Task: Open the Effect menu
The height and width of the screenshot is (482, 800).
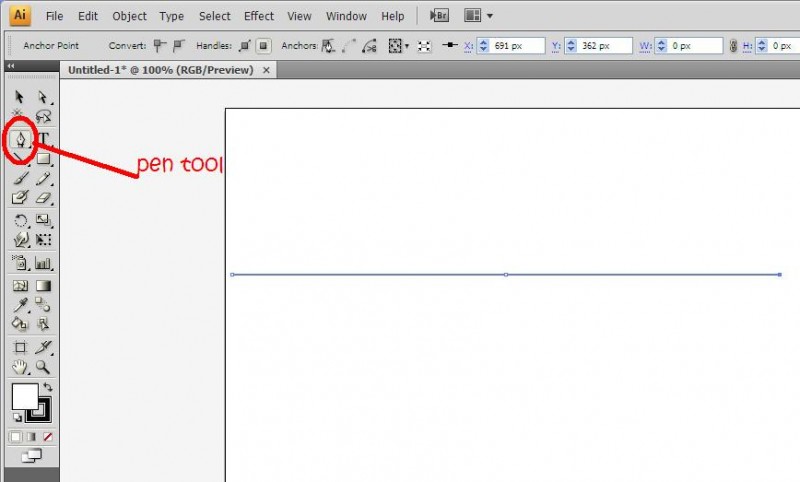Action: tap(258, 16)
